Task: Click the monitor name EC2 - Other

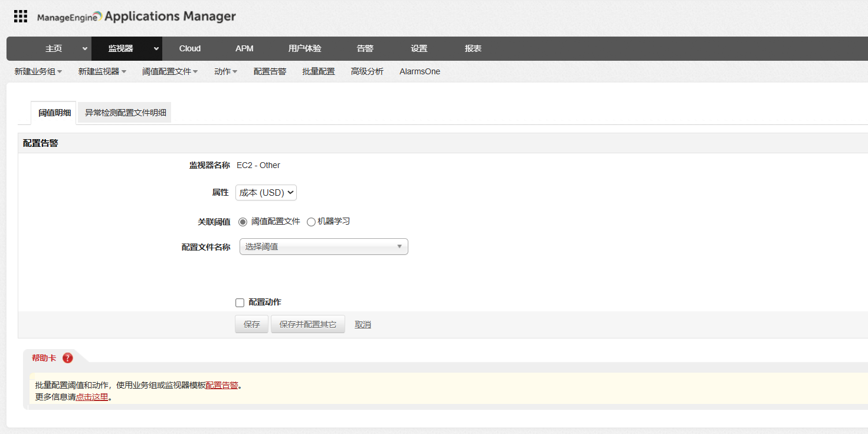Action: pos(258,165)
